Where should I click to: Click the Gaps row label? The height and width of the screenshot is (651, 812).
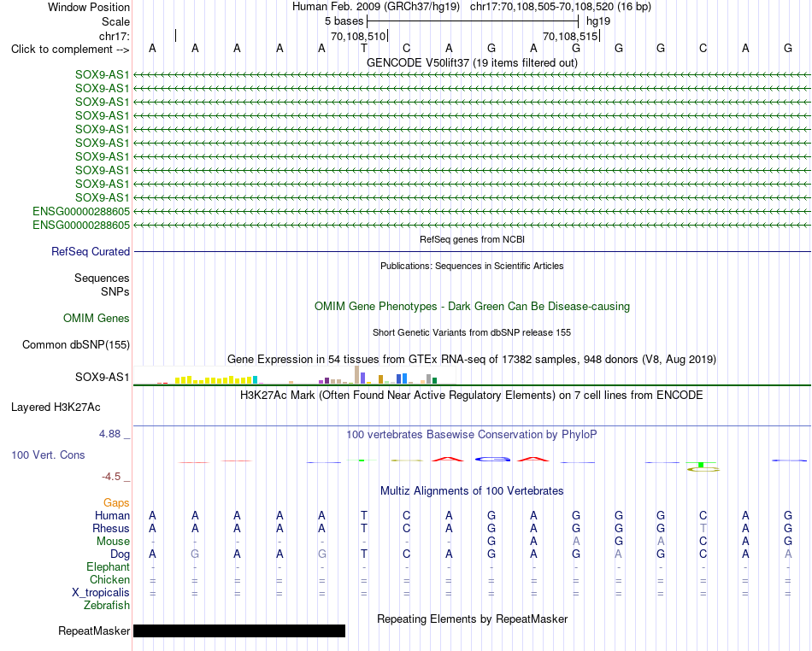(116, 503)
